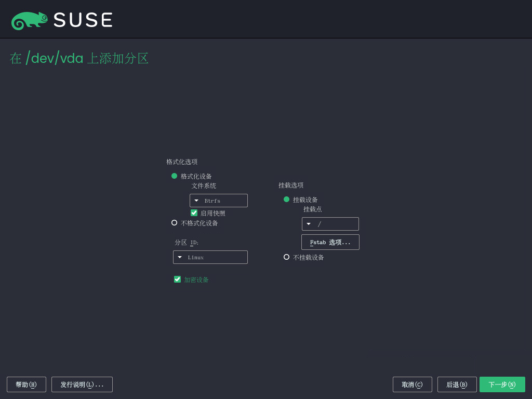
Task: Open 发行说明(L) release notes
Action: coord(82,384)
